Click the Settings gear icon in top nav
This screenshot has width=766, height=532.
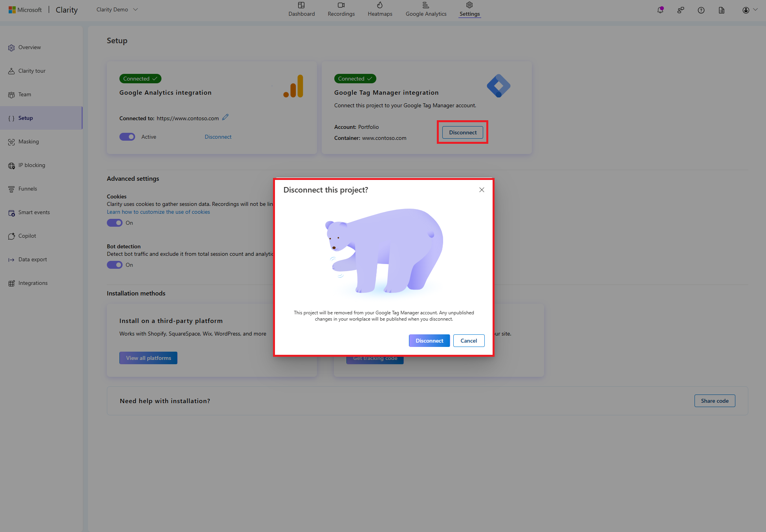tap(469, 6)
